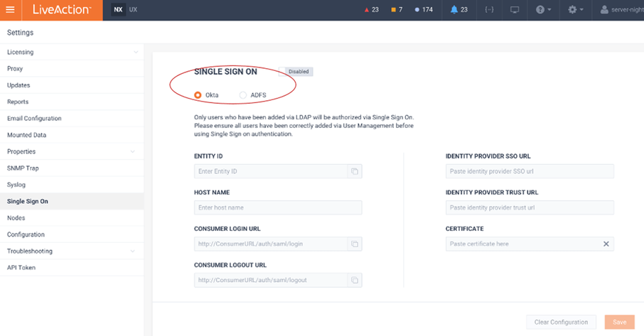Focus the Entity ID input field
The height and width of the screenshot is (336, 644).
[271, 171]
